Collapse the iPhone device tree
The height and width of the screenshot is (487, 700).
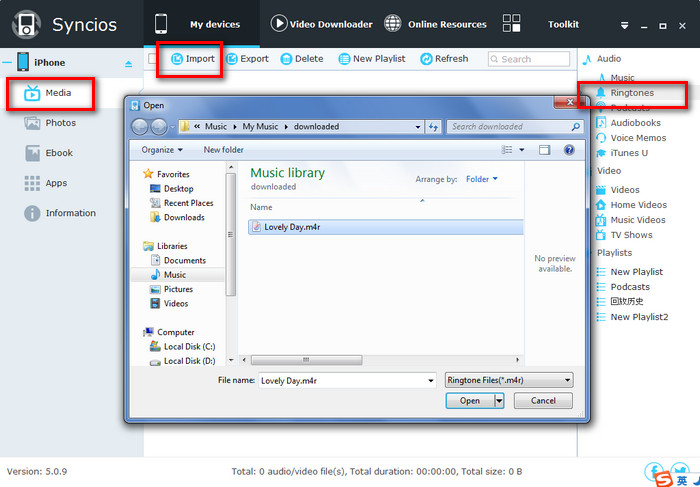point(7,62)
